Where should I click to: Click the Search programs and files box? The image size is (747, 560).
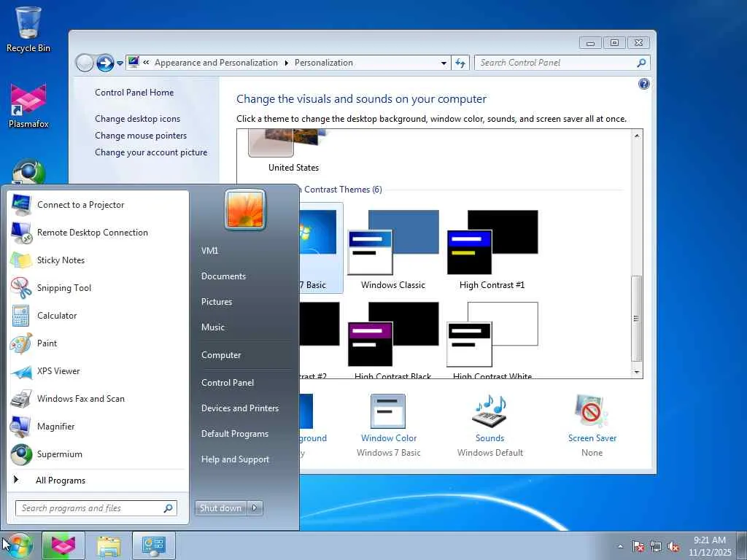[x=96, y=508]
